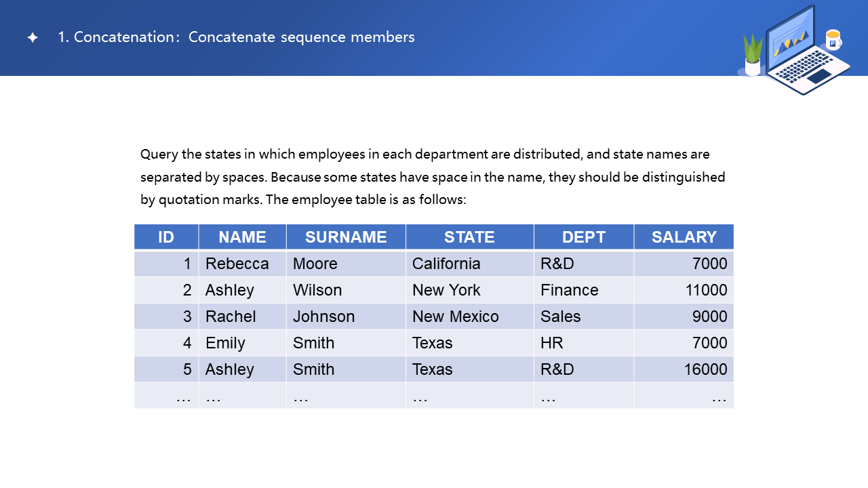
Task: Click the query description paragraph
Action: [x=433, y=178]
